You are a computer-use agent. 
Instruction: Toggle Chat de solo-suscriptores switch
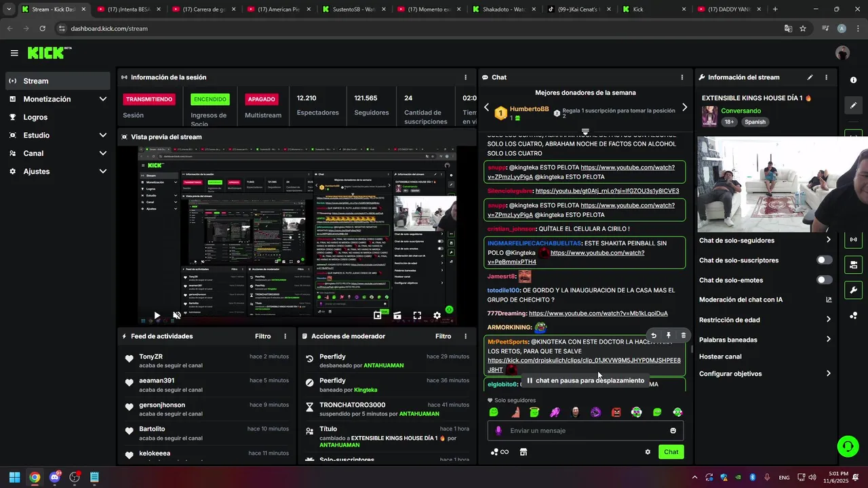point(825,260)
